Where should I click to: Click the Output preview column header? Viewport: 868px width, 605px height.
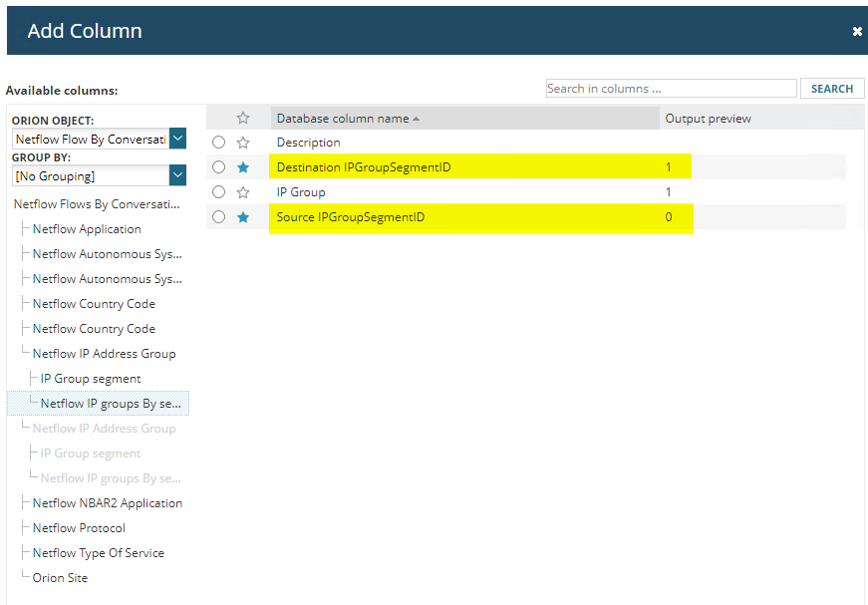click(x=708, y=119)
